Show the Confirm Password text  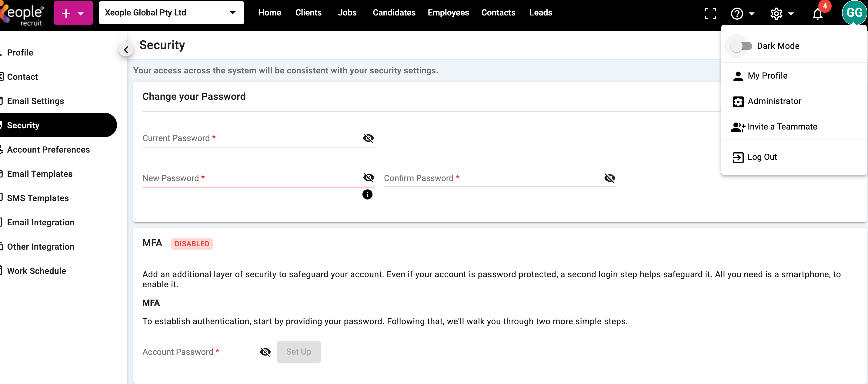tap(609, 178)
